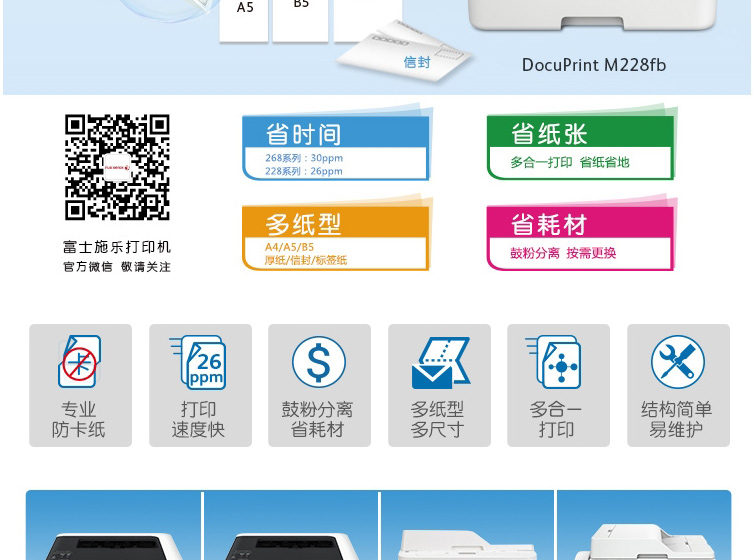Click the green 省纸张 banner

pos(580,147)
